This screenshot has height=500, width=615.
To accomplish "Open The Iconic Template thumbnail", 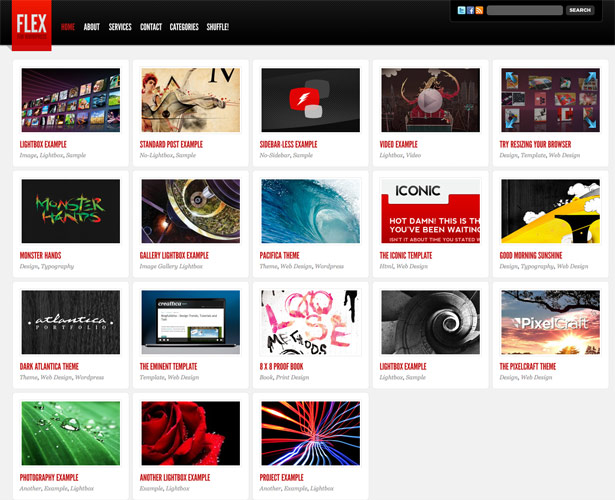I will [430, 211].
